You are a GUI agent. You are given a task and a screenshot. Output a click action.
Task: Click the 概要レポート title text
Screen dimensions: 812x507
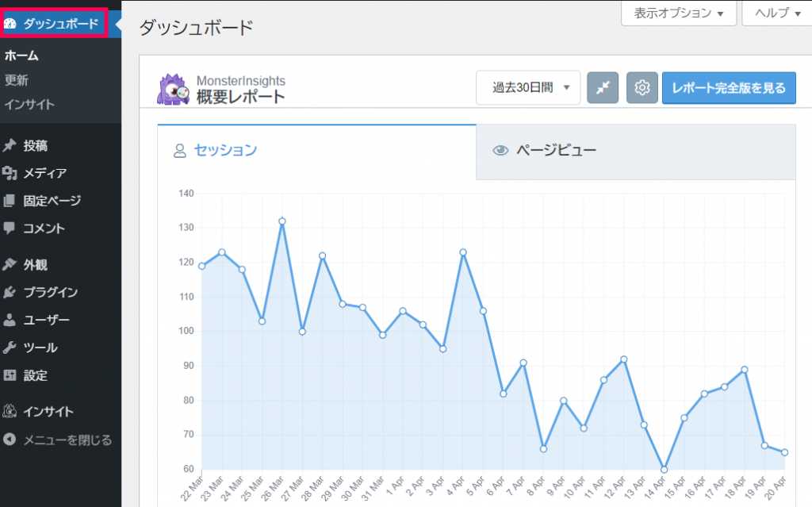tap(241, 97)
